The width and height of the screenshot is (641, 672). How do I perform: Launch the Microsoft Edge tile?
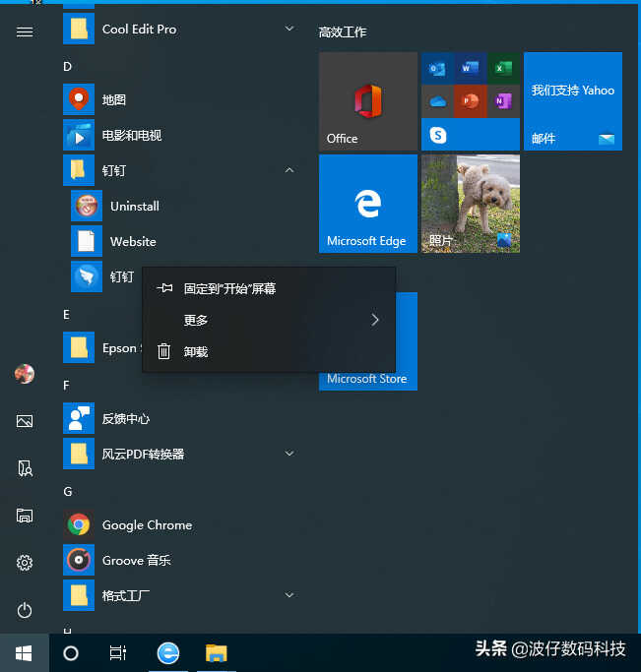coord(368,204)
